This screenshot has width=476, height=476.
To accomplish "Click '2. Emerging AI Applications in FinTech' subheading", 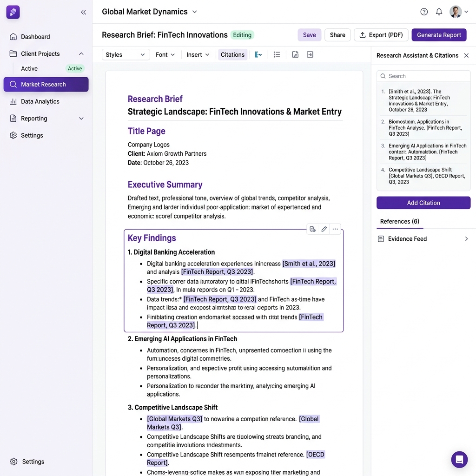I will tap(182, 339).
